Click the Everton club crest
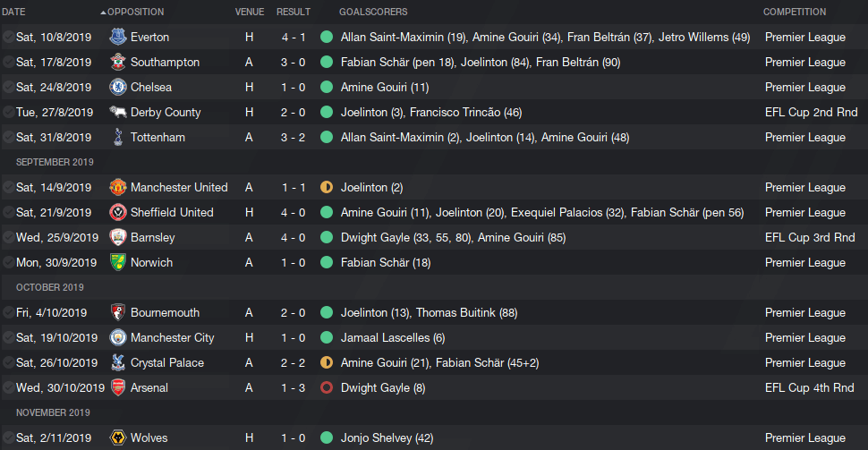The height and width of the screenshot is (450, 868). pyautogui.click(x=117, y=37)
